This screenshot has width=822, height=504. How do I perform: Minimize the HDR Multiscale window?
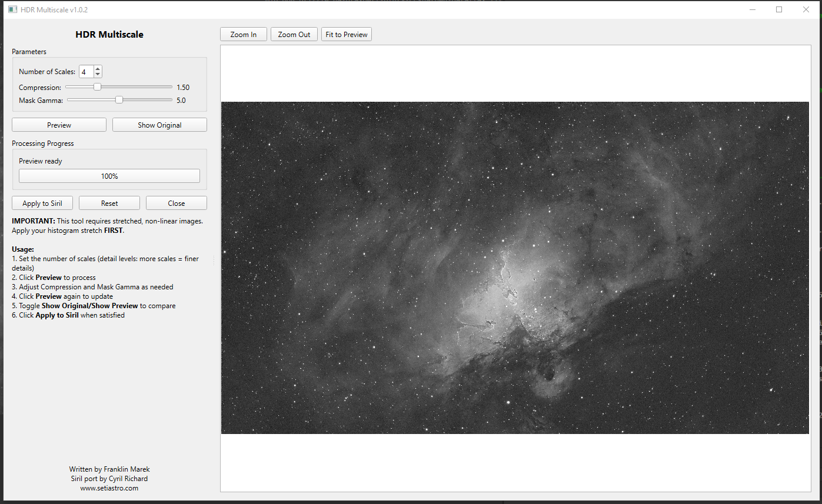(x=753, y=9)
